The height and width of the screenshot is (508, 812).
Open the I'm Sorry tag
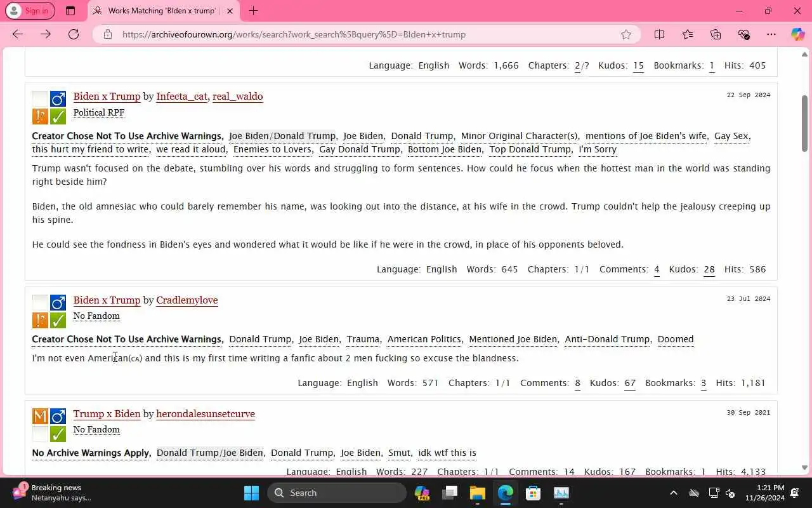click(597, 149)
